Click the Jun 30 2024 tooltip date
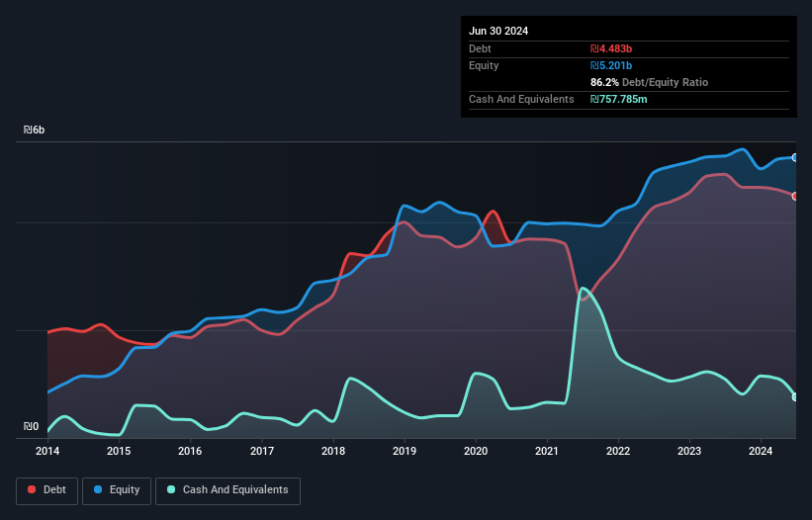The width and height of the screenshot is (812, 520). [x=498, y=31]
